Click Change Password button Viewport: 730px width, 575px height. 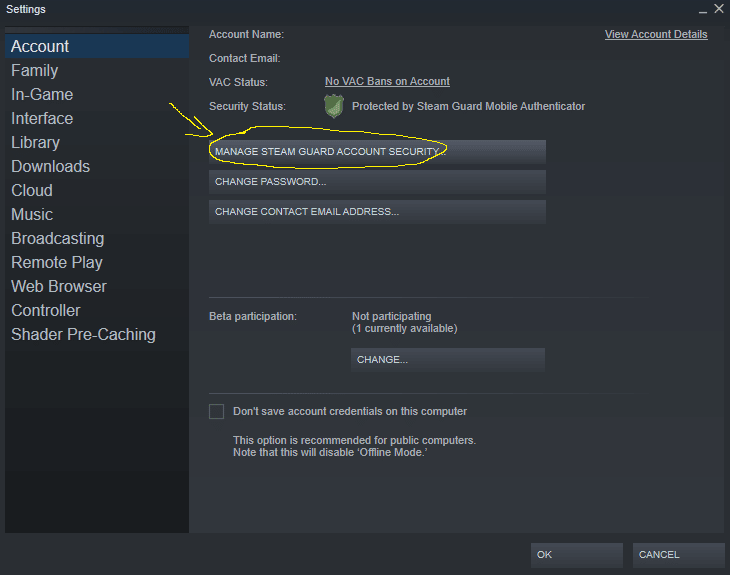(x=377, y=182)
